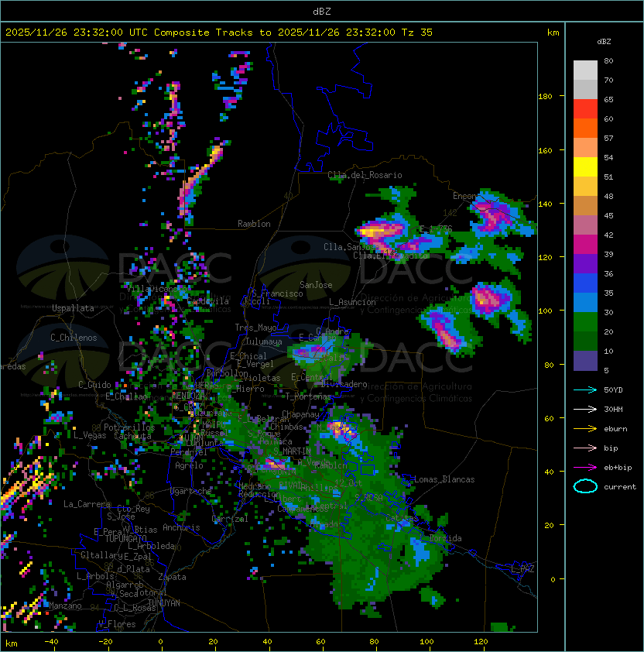Viewport: 644px width, 652px height.
Task: Click the gold 48–51 dBZ swatch
Action: click(x=585, y=187)
